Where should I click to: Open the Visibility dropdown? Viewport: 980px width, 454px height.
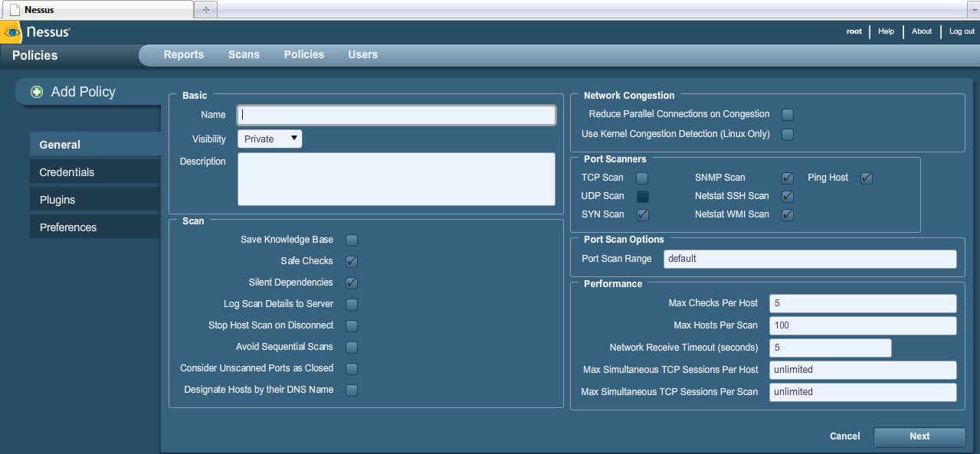tap(270, 139)
